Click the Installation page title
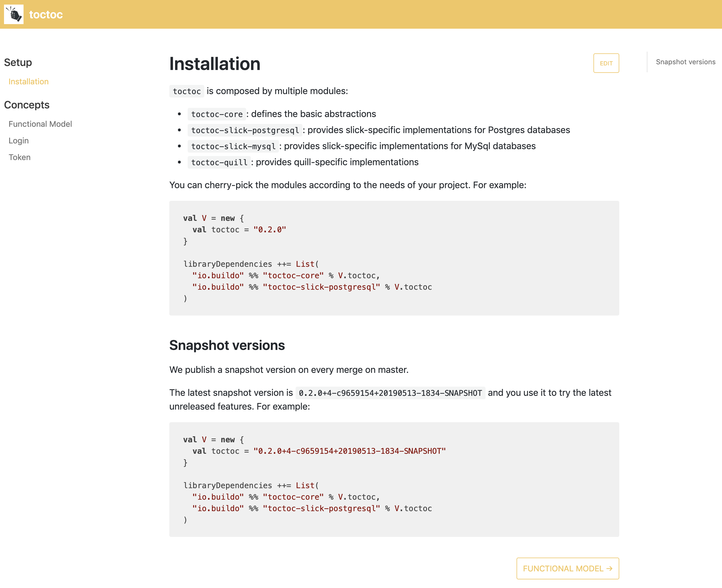Viewport: 722px width, 588px height. click(x=215, y=64)
